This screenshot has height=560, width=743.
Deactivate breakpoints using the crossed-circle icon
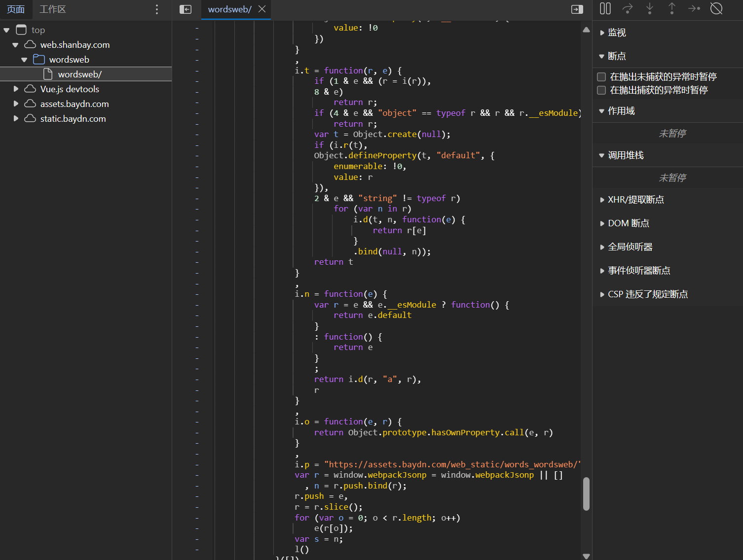pos(716,9)
